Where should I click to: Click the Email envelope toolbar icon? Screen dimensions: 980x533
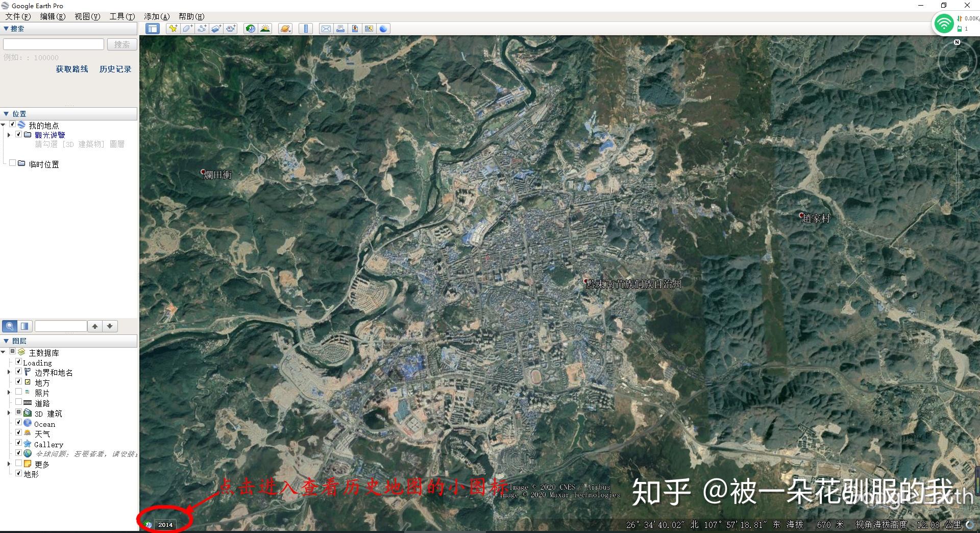coord(326,29)
